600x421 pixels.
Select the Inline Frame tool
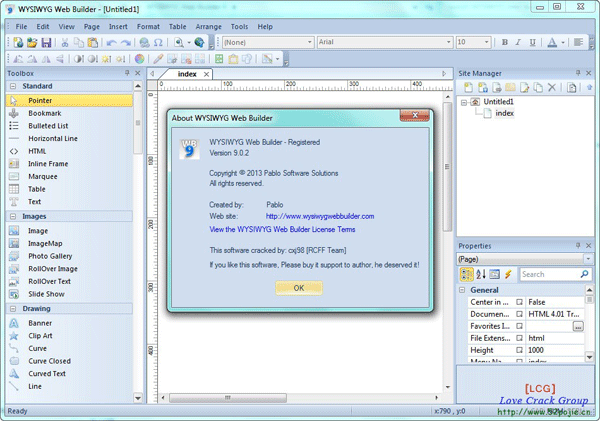[50, 163]
